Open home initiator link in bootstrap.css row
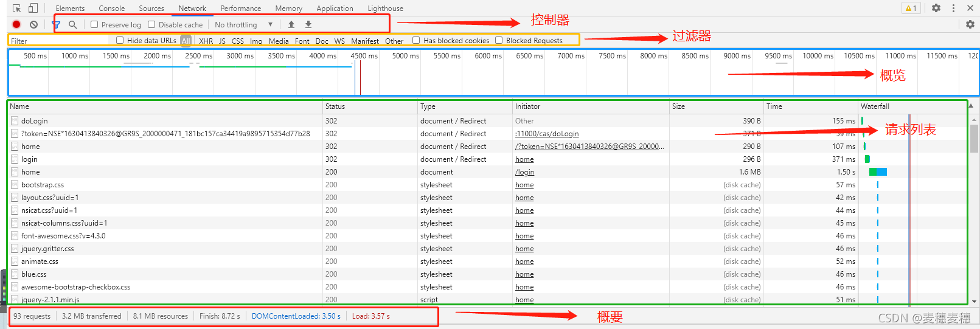The width and height of the screenshot is (980, 329). [x=524, y=185]
